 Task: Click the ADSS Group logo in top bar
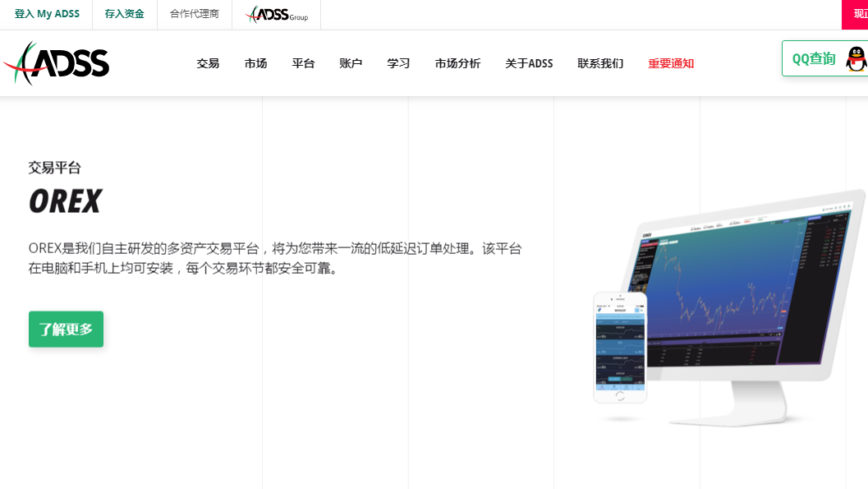click(x=276, y=14)
